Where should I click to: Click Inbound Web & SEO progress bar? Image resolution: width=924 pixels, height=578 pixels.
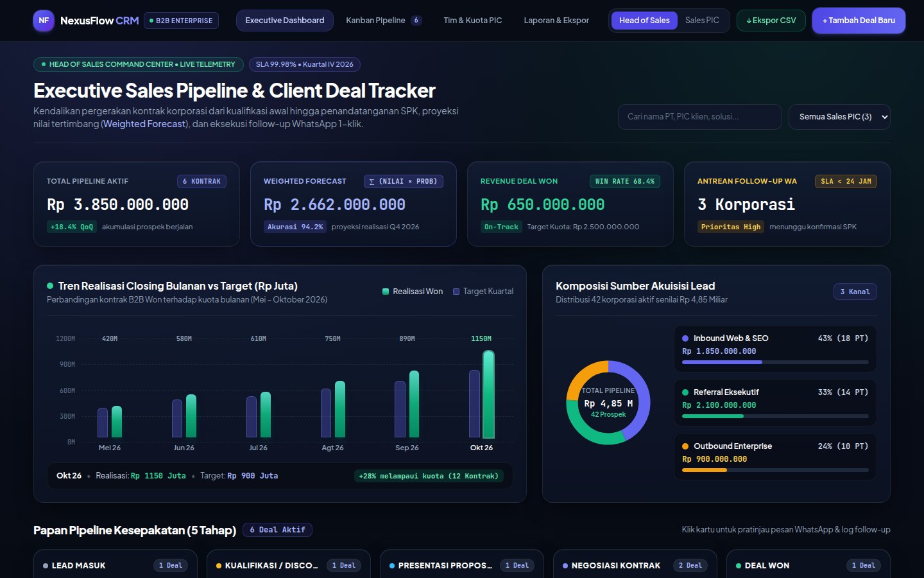coord(775,362)
